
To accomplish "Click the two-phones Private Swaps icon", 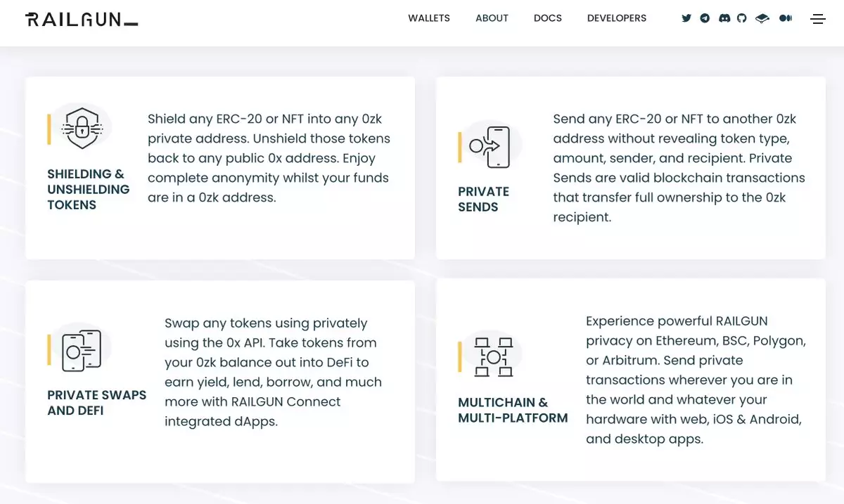I will [82, 350].
